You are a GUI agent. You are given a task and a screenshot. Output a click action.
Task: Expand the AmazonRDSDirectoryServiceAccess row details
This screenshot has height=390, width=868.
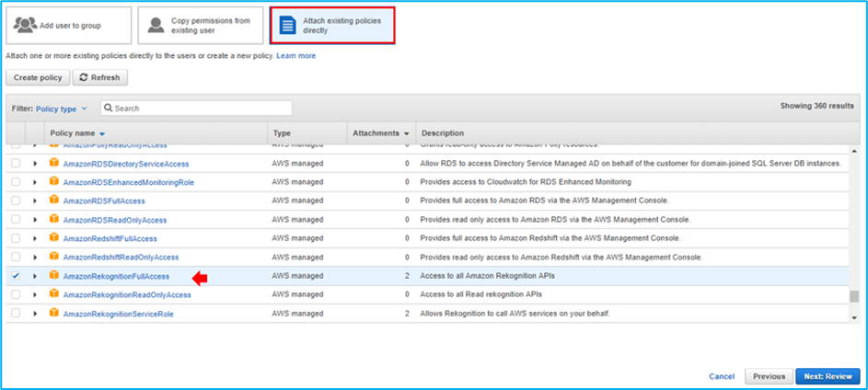point(35,164)
